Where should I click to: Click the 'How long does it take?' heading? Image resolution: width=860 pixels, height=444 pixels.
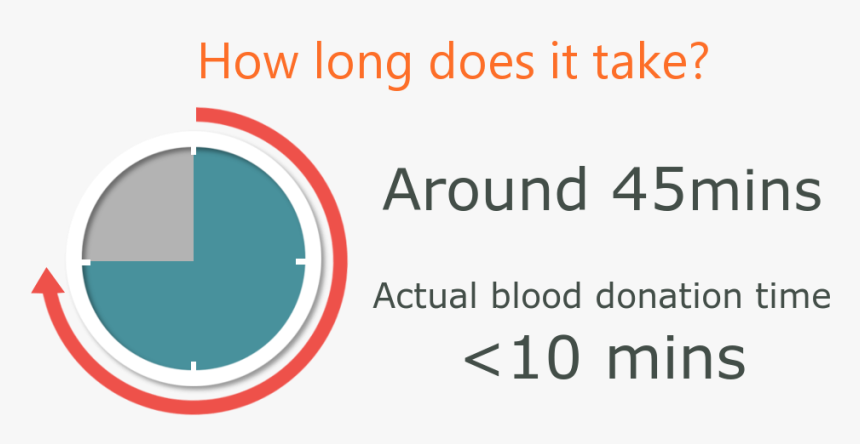(x=451, y=61)
